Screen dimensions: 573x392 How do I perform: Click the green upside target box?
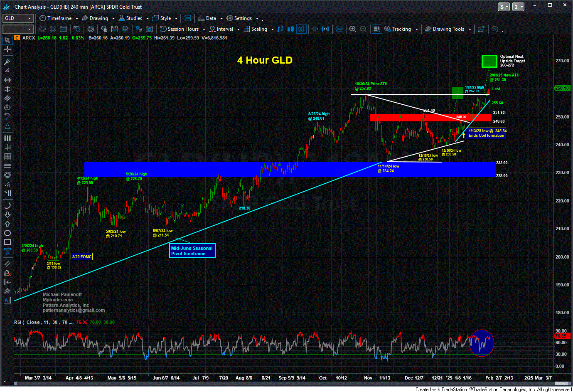[x=489, y=61]
